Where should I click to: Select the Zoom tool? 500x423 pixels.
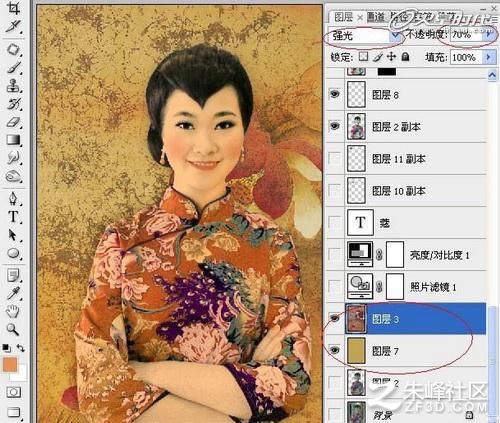tap(13, 329)
